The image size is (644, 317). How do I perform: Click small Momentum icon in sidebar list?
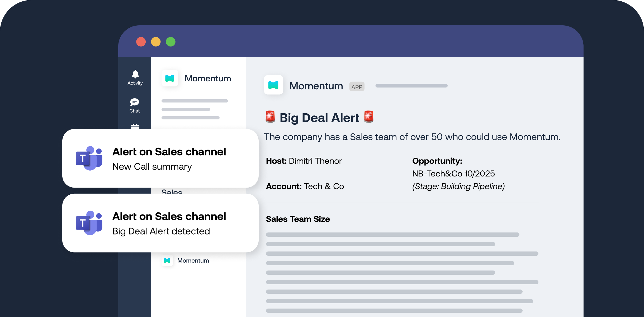(167, 260)
